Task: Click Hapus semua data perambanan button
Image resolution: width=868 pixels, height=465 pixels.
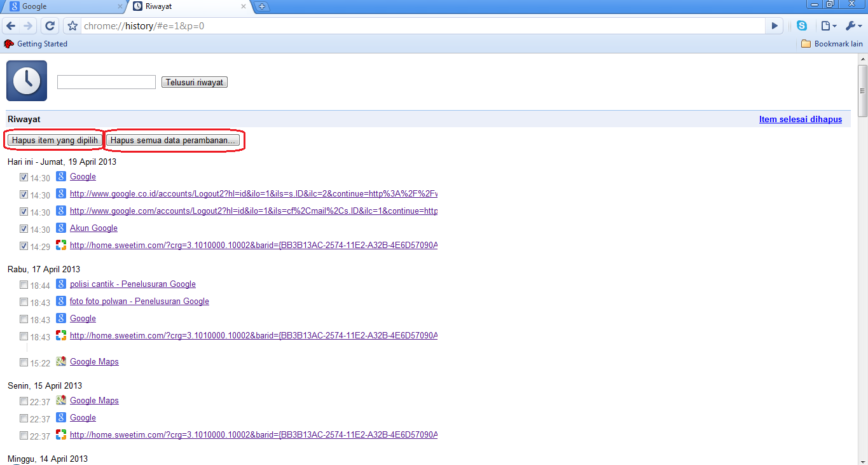Action: point(174,141)
